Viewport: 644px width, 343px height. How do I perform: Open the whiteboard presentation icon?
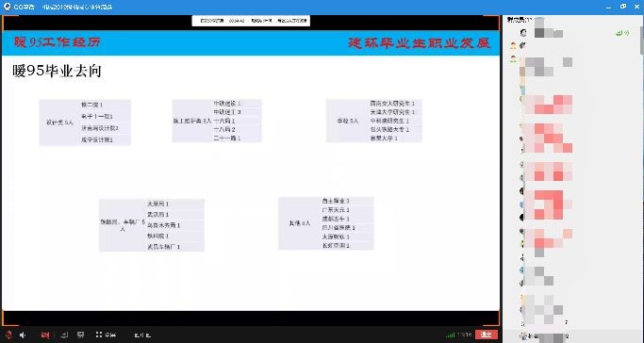pyautogui.click(x=81, y=335)
